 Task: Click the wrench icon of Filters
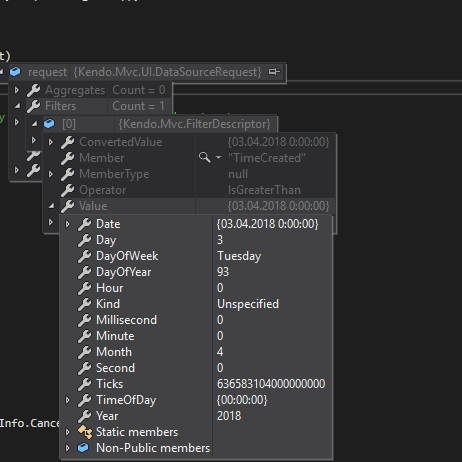coord(34,106)
